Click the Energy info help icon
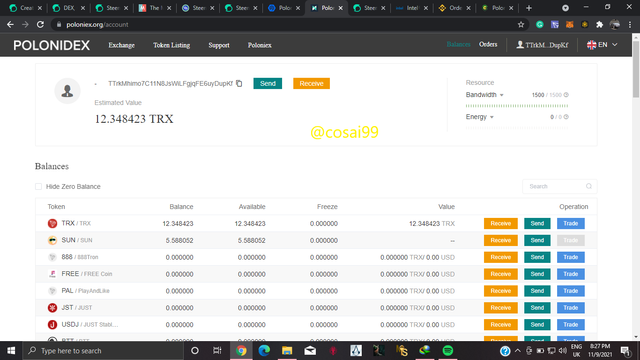The width and height of the screenshot is (640, 360). coord(566,117)
